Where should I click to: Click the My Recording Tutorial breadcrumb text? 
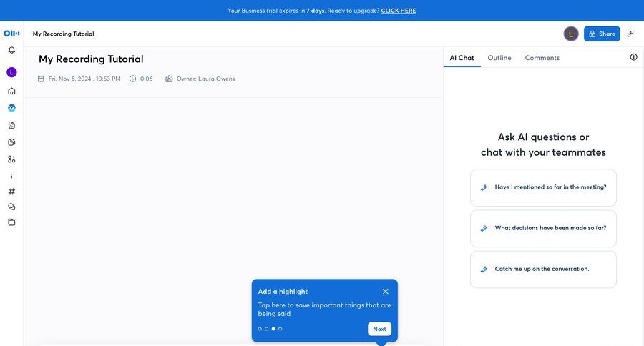(x=63, y=34)
